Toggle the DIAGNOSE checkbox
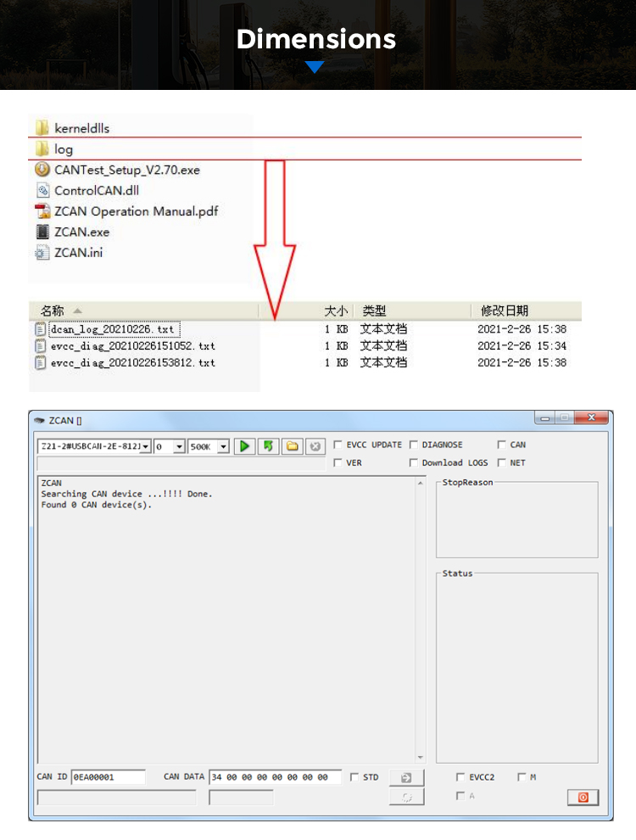The width and height of the screenshot is (636, 840). (x=413, y=445)
